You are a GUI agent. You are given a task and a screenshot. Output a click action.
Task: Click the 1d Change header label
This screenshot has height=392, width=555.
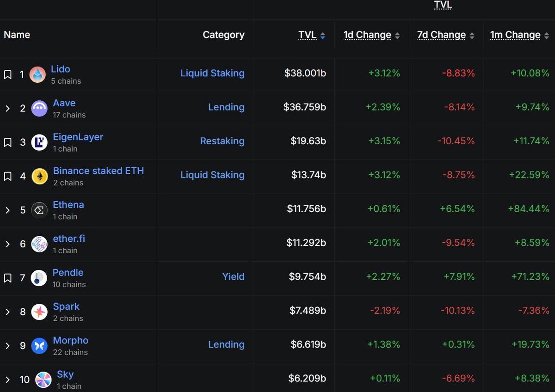pos(368,35)
